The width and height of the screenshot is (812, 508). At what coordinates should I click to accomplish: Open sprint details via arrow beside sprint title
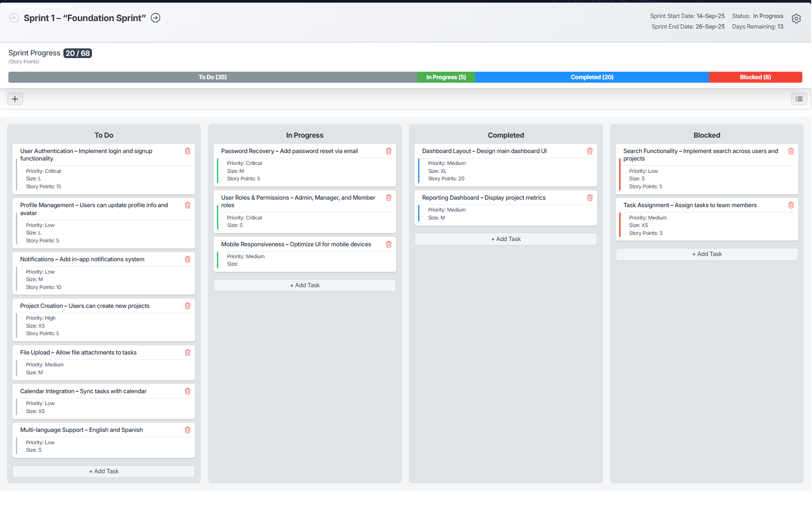pyautogui.click(x=155, y=18)
